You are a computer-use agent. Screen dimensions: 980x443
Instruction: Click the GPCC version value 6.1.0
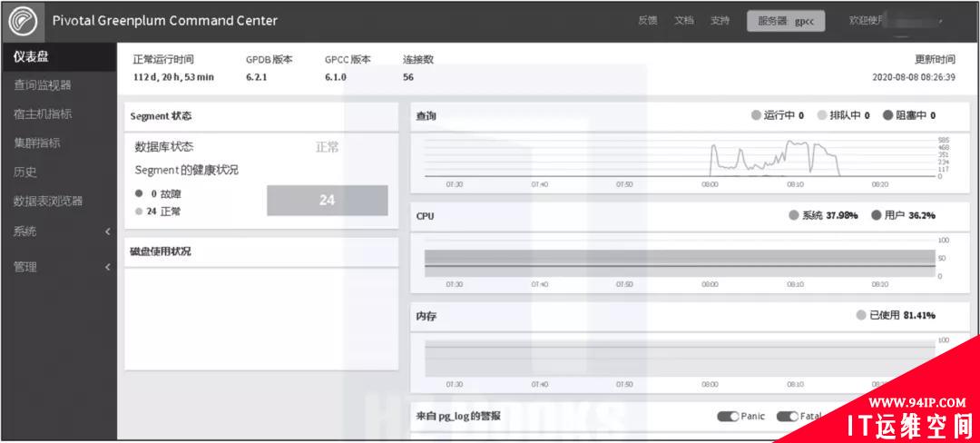point(336,77)
